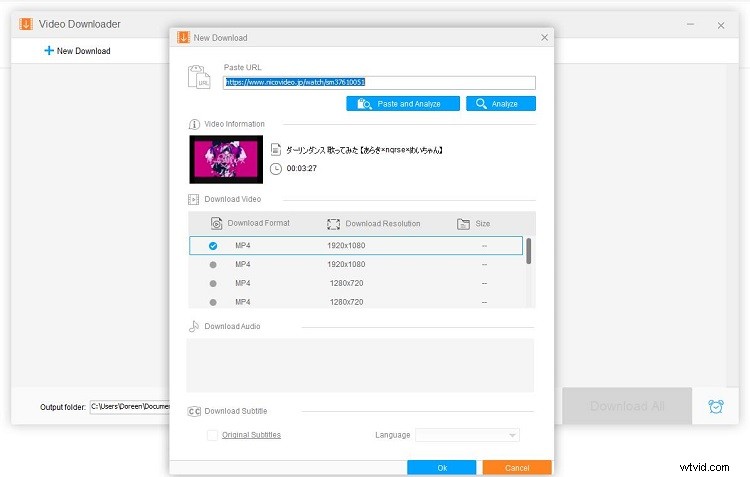Click Paste and Analyze button

[x=403, y=104]
